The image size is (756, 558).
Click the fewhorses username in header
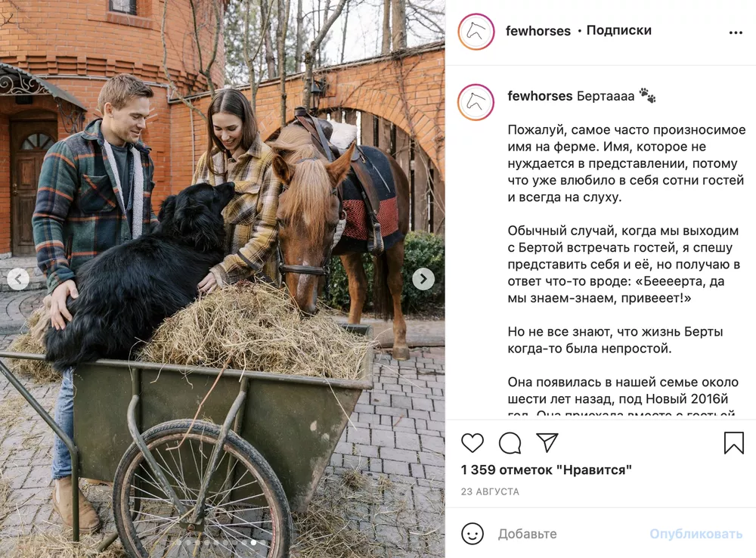pyautogui.click(x=538, y=31)
